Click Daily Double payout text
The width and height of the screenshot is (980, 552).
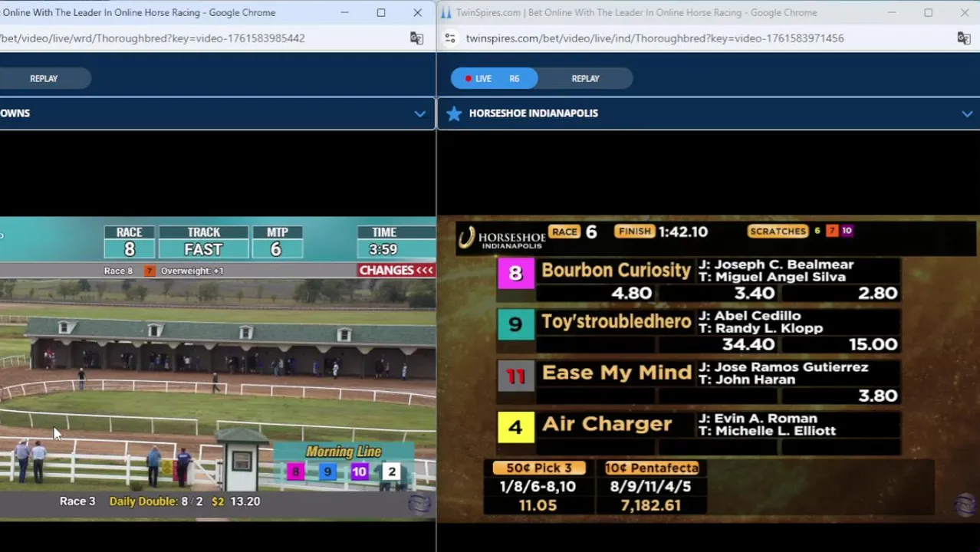click(x=184, y=501)
